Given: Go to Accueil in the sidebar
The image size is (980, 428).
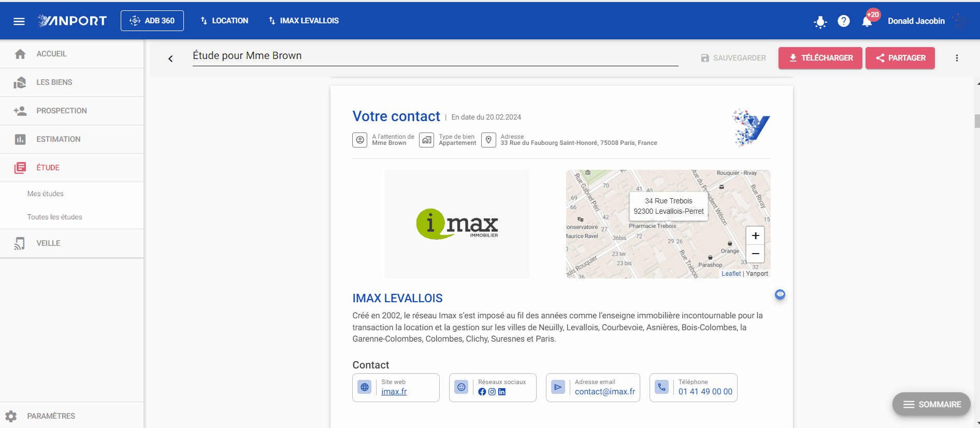Looking at the screenshot, I should 72,54.
